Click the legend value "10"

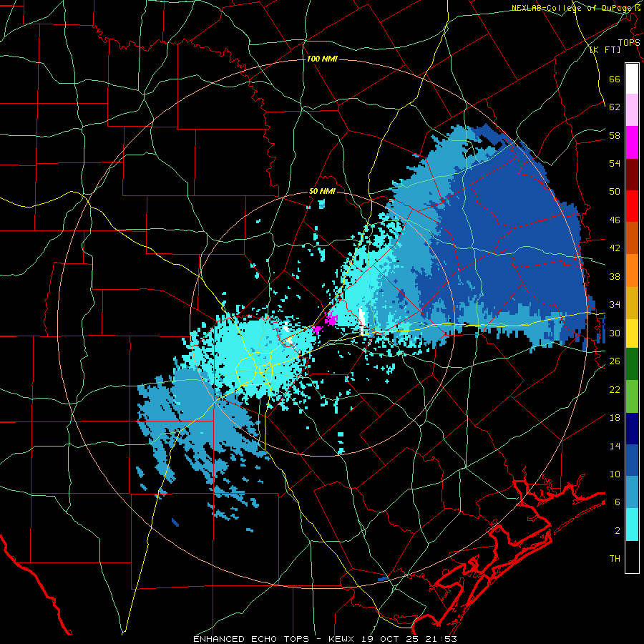click(x=615, y=474)
